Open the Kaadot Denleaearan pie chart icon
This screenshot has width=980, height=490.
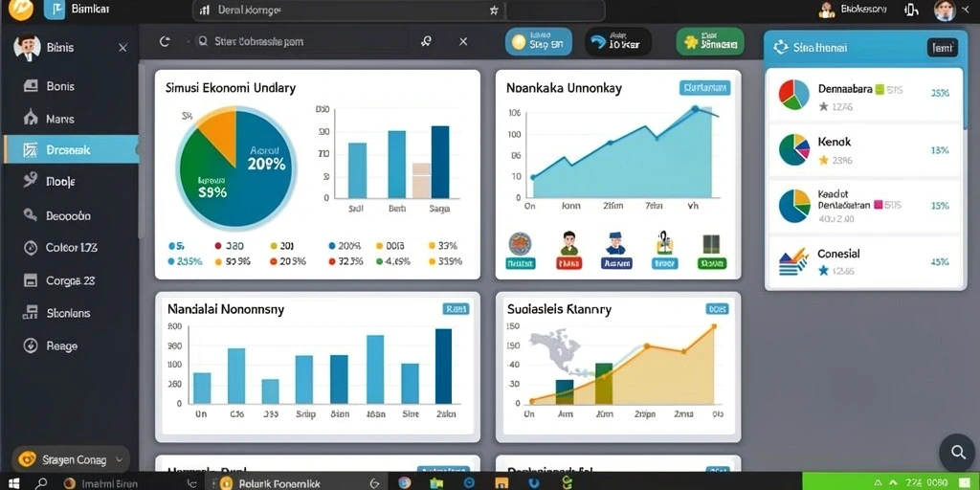click(794, 207)
